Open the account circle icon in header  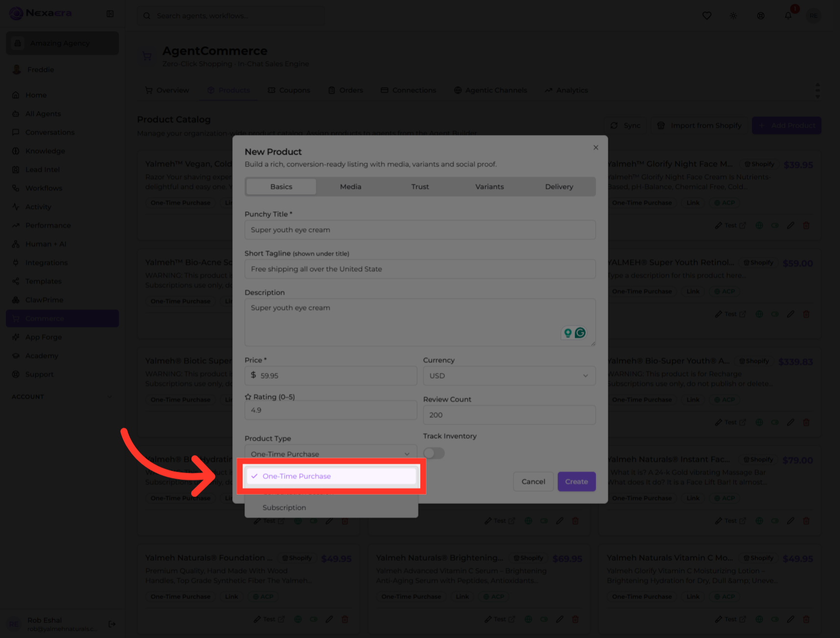click(x=761, y=16)
